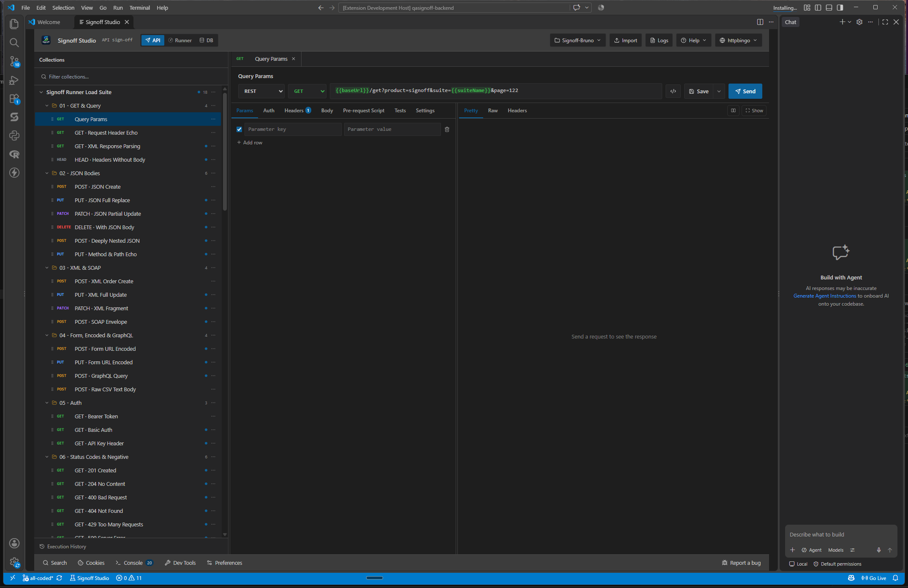Switch to the Raw response tab
The image size is (908, 588).
pyautogui.click(x=493, y=111)
